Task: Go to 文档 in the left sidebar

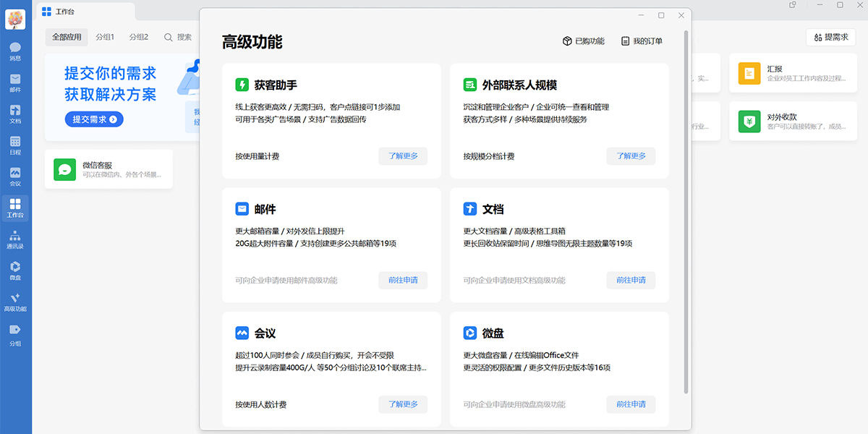Action: [15, 114]
